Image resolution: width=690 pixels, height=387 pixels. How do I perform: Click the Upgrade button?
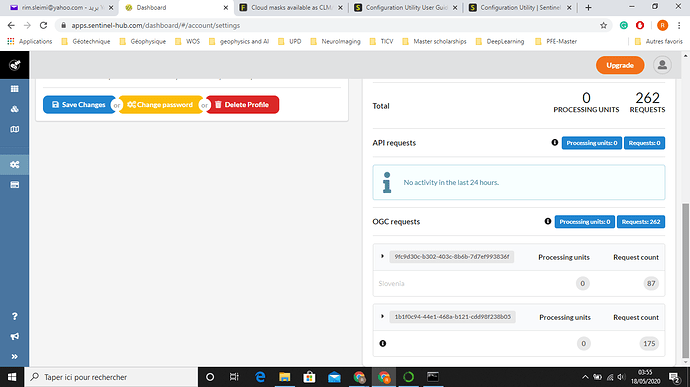620,65
